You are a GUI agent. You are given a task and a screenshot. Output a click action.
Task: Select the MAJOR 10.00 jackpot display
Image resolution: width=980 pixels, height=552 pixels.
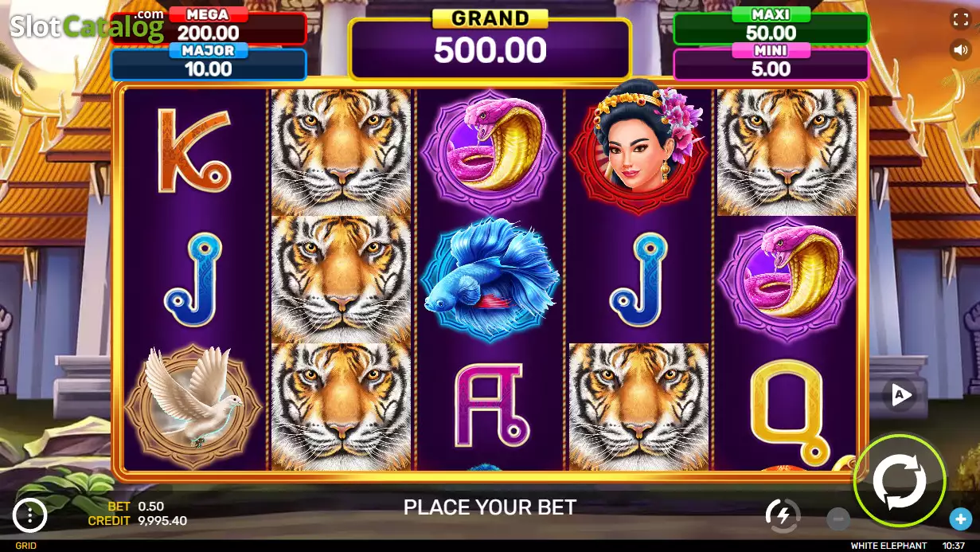tap(209, 63)
